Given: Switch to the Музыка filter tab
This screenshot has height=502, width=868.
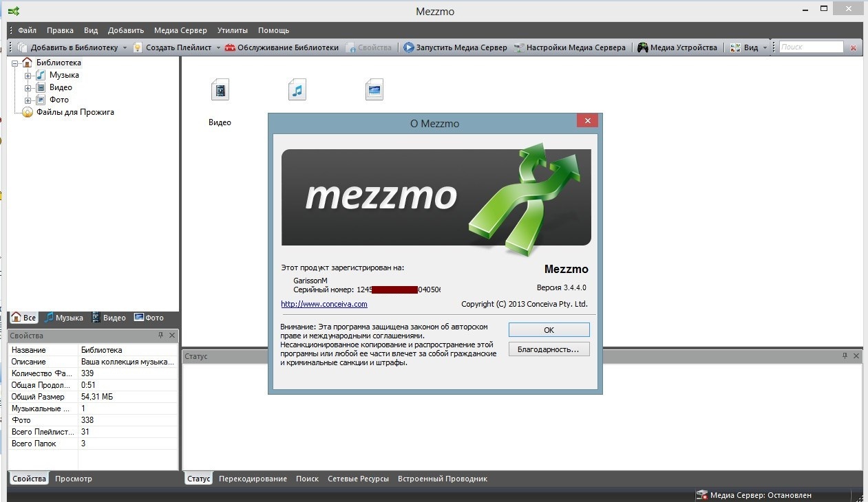Looking at the screenshot, I should coord(63,318).
